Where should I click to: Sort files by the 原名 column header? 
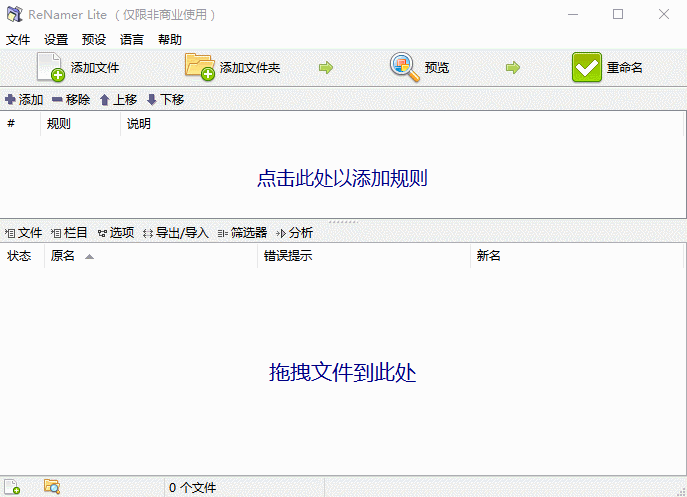point(63,256)
